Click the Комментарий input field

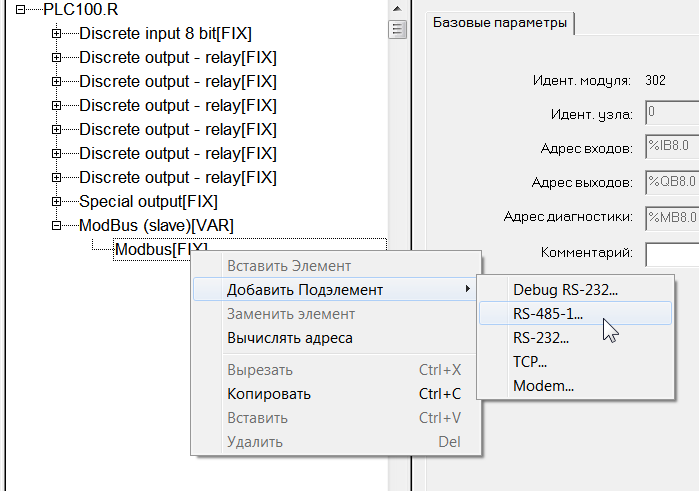671,254
